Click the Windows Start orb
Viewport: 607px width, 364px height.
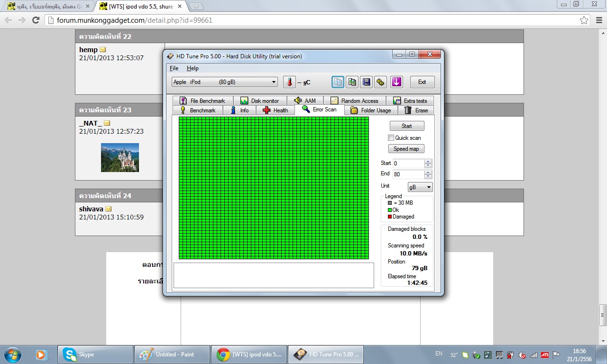(12, 355)
